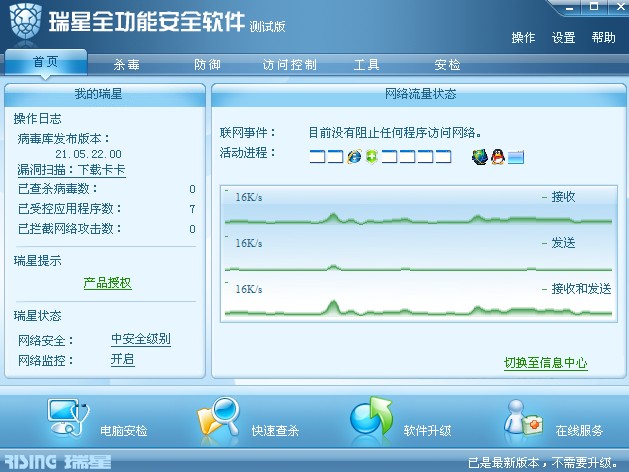629x472 pixels.
Task: Open the 操作 menu
Action: point(523,38)
